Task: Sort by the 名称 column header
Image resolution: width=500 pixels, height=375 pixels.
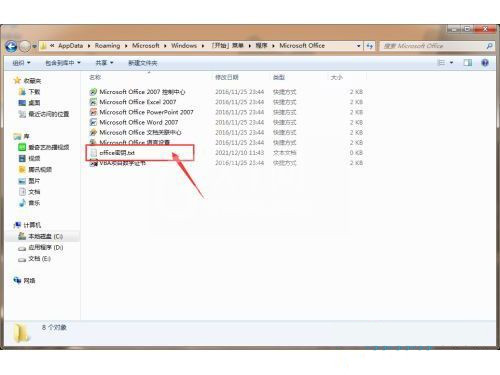Action: [95, 77]
